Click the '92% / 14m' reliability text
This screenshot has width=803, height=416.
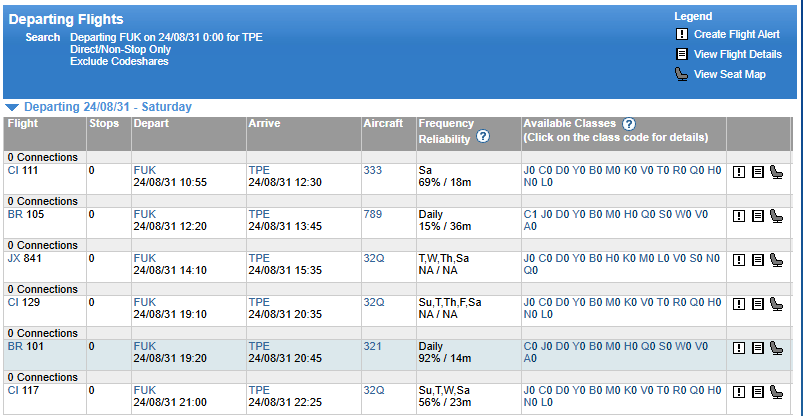click(445, 359)
